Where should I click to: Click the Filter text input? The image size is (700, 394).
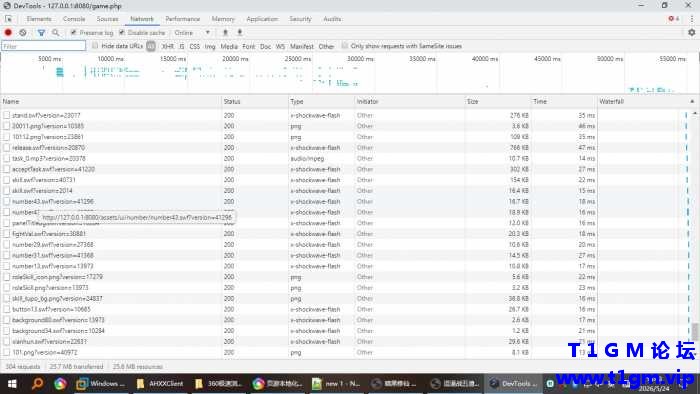point(43,46)
